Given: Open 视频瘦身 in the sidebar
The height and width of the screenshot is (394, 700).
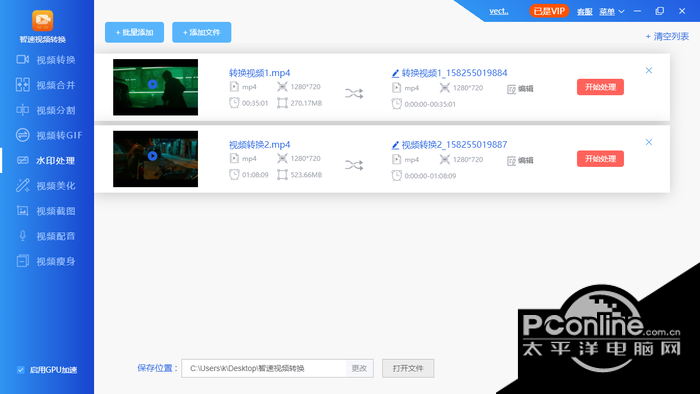Looking at the screenshot, I should click(46, 261).
